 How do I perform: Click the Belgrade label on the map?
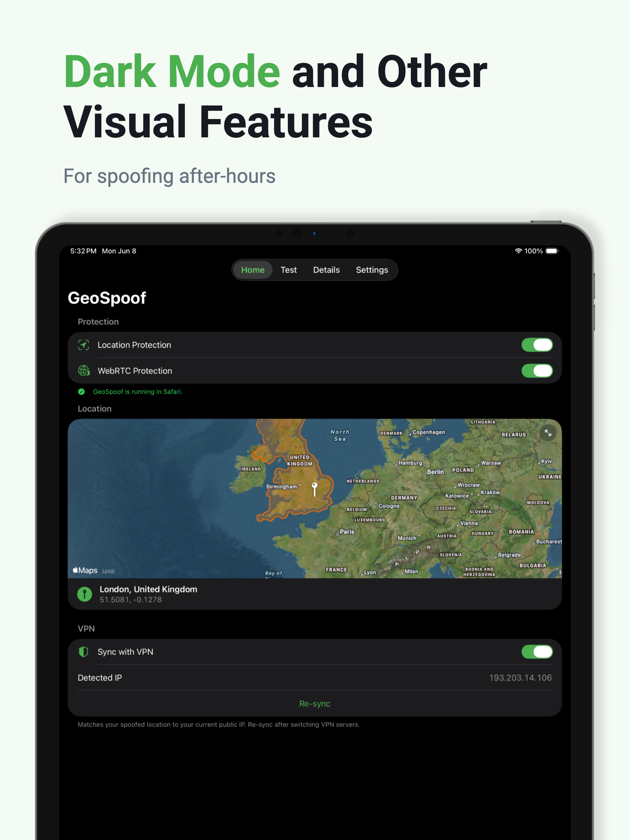click(509, 555)
